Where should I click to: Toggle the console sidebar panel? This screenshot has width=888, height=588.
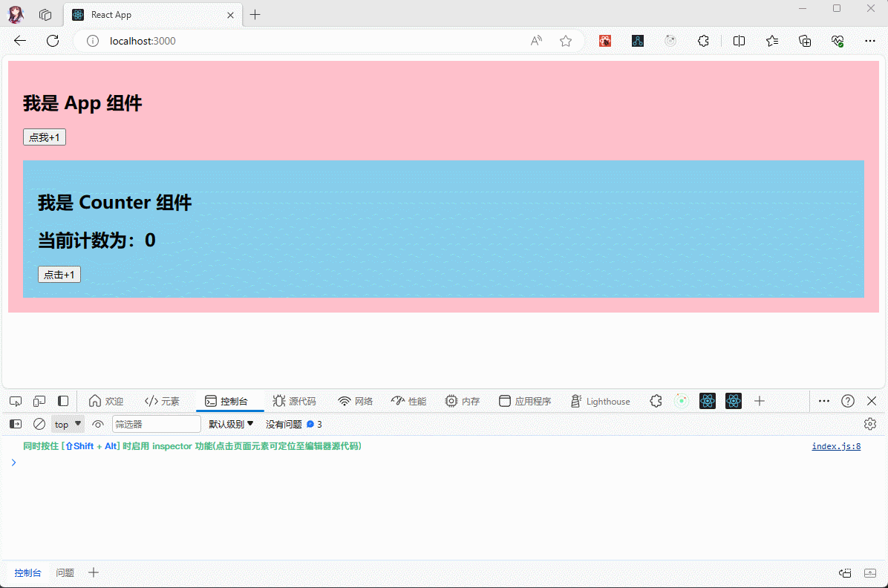click(x=16, y=424)
